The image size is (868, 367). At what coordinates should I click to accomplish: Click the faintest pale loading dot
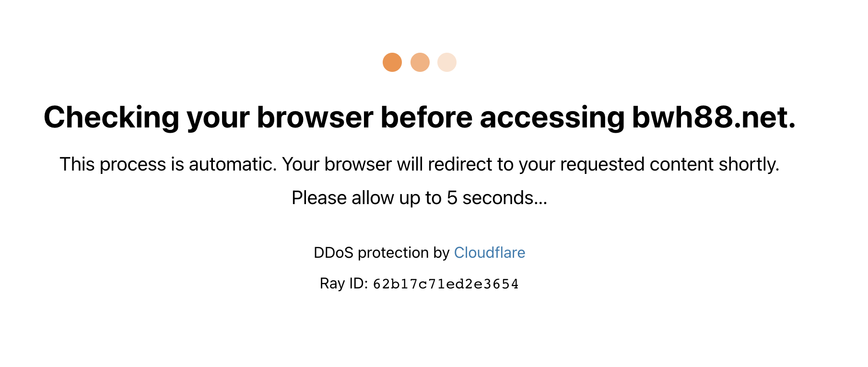[x=446, y=62]
